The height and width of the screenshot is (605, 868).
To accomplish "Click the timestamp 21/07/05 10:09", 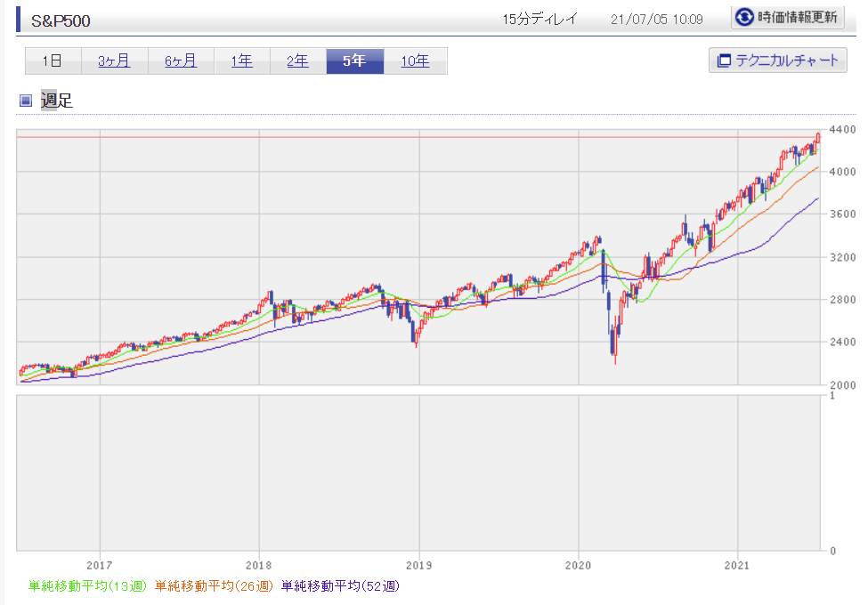I will point(656,20).
